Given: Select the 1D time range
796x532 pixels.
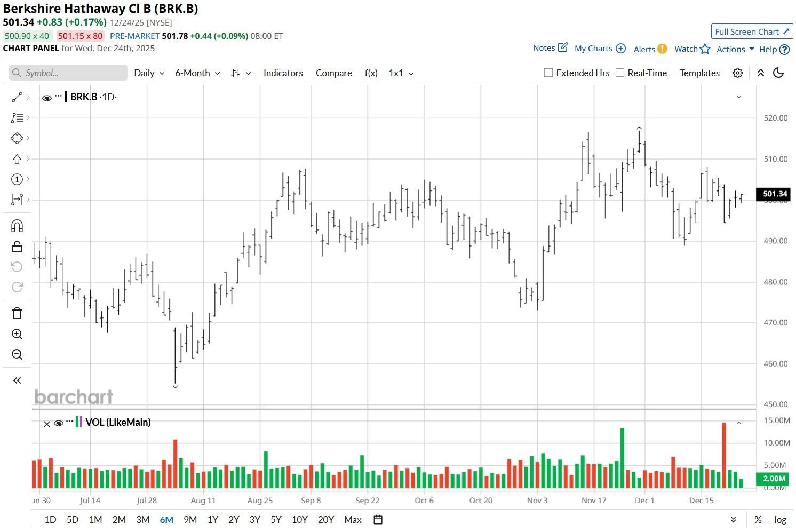Looking at the screenshot, I should pyautogui.click(x=50, y=520).
